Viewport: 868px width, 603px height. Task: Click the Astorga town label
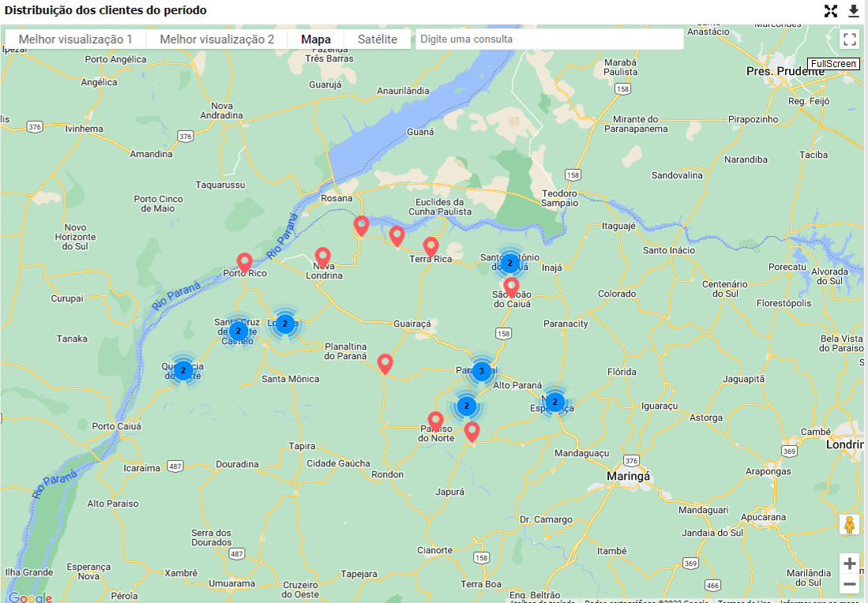coord(706,418)
